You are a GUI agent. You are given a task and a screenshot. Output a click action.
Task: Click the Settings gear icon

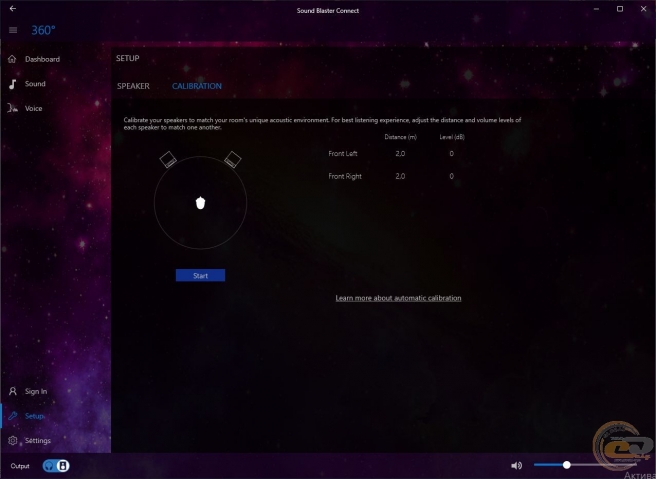click(13, 441)
